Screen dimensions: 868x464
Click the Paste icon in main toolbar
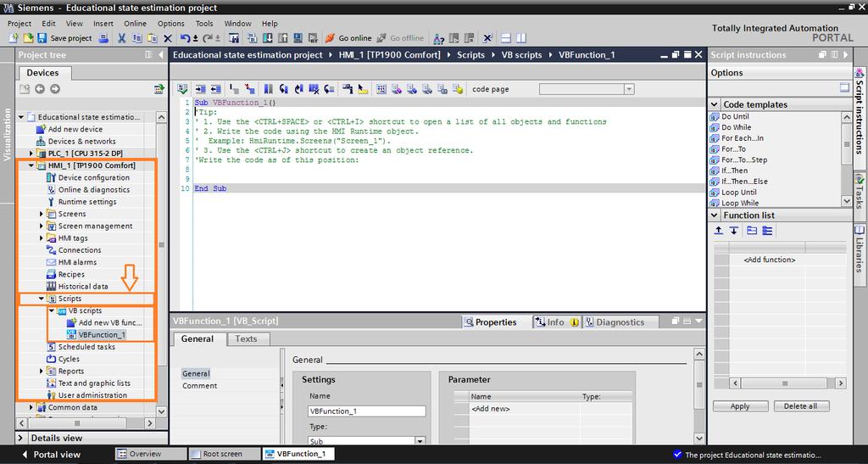point(153,38)
